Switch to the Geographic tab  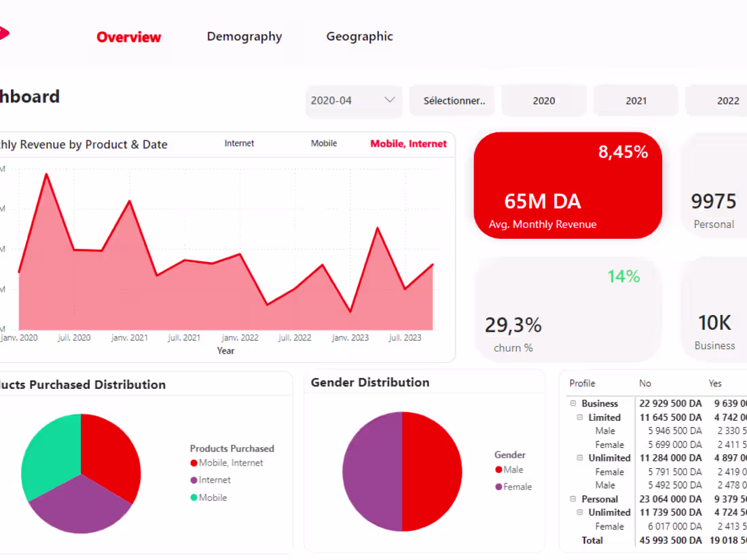(360, 37)
